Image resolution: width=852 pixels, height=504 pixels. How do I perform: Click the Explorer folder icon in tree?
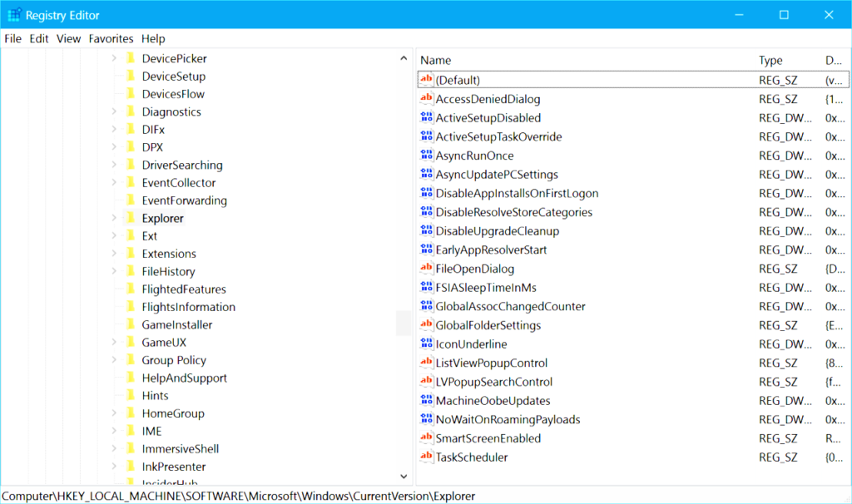131,218
